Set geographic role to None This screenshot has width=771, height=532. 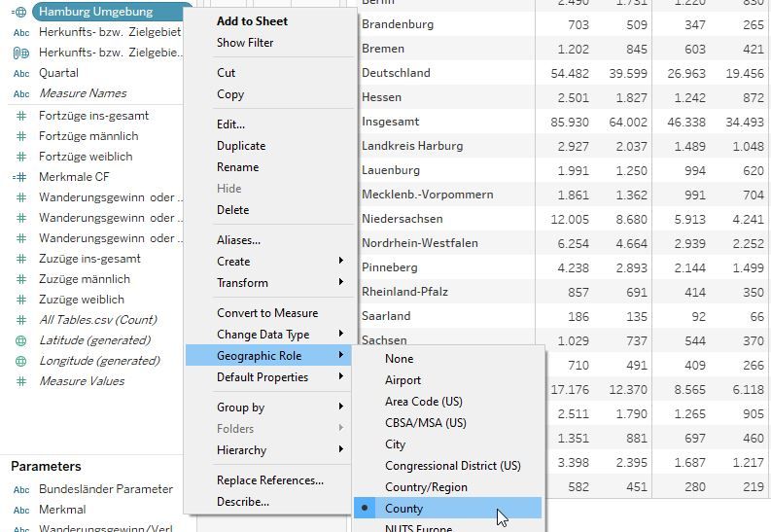click(x=399, y=359)
